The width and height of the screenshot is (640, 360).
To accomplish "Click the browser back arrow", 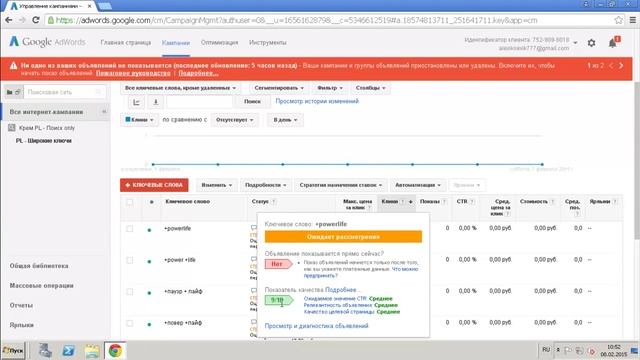I will click(x=9, y=20).
